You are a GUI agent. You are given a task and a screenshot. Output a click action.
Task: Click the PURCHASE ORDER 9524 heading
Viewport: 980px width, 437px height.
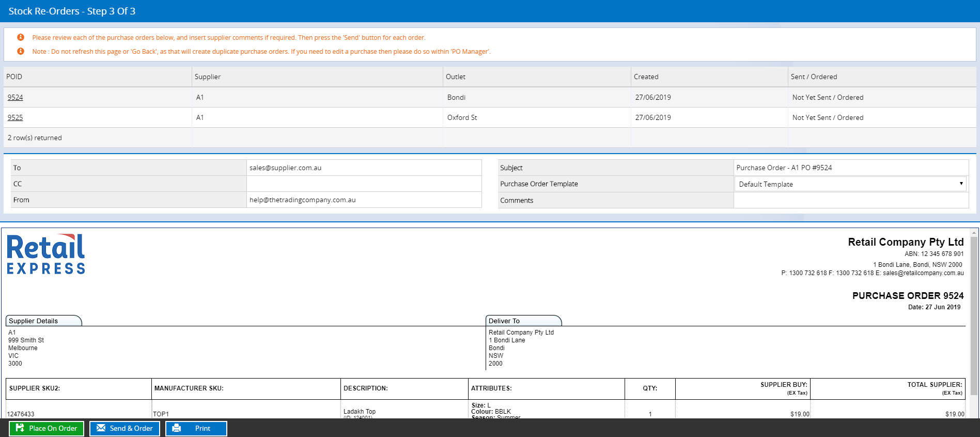pyautogui.click(x=908, y=295)
